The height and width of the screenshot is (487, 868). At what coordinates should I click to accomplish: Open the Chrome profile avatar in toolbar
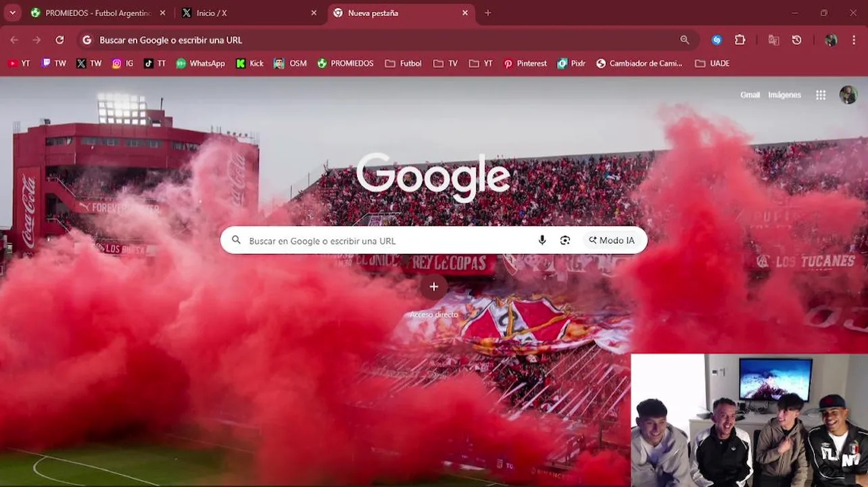(831, 40)
